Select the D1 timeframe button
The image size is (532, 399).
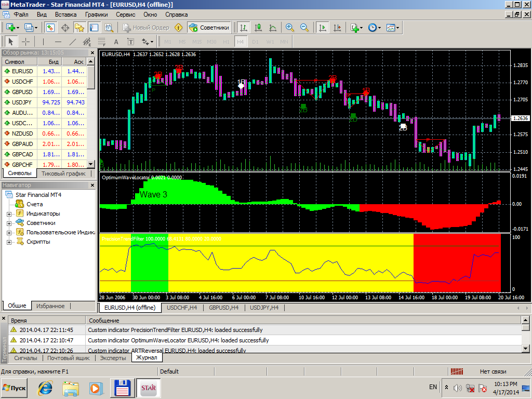point(255,42)
